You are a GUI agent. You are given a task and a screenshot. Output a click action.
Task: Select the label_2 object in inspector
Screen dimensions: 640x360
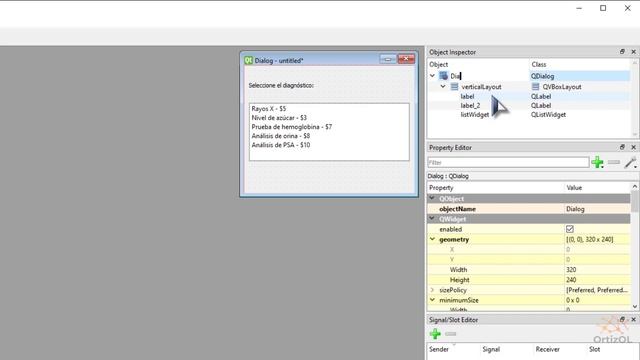point(470,105)
